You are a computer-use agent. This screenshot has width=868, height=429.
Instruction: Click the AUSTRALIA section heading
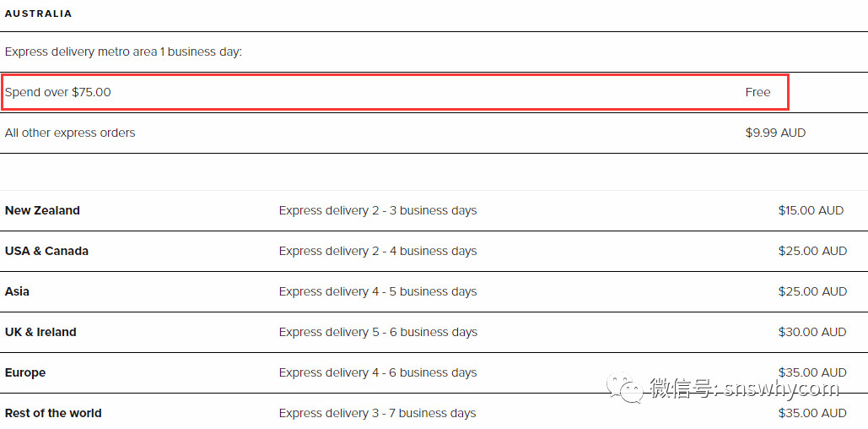(x=39, y=14)
